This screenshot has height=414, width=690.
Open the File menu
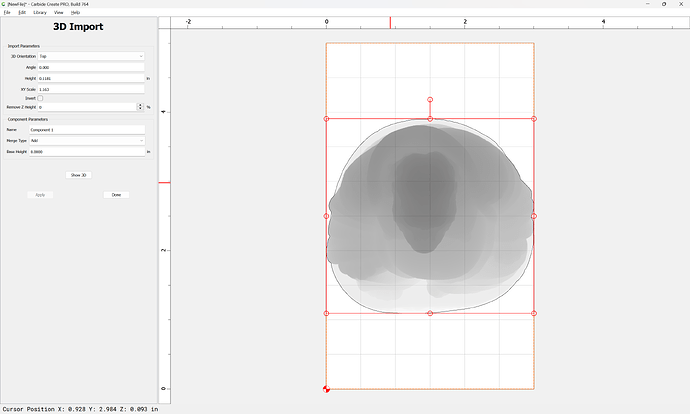pyautogui.click(x=7, y=12)
